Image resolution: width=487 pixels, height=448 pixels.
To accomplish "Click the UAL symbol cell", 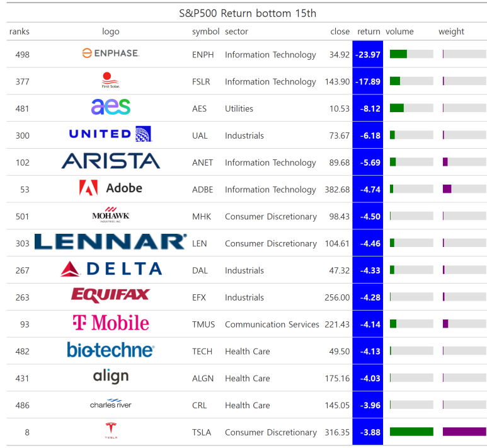I will (200, 135).
